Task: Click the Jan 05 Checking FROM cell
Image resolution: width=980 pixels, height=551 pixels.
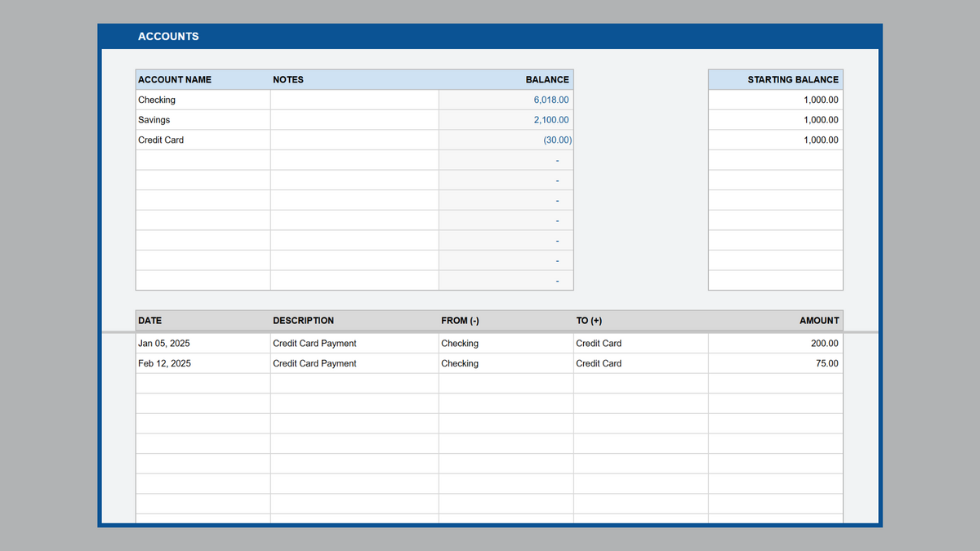Action: pyautogui.click(x=506, y=344)
